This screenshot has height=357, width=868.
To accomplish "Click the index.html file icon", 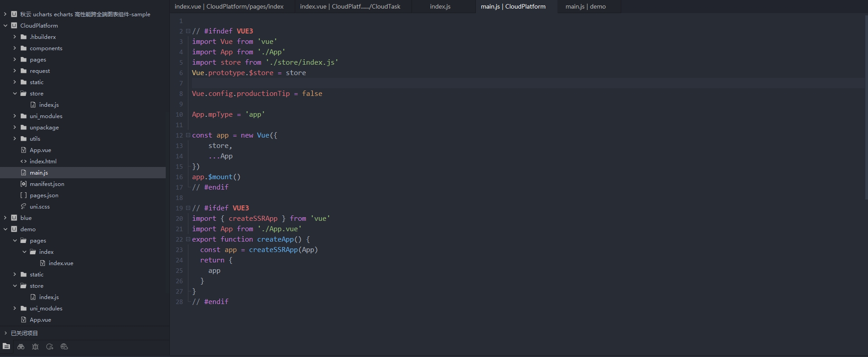I will tap(24, 161).
